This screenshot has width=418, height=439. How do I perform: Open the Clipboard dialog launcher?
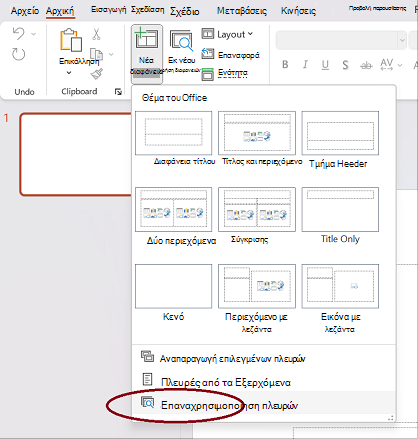118,92
